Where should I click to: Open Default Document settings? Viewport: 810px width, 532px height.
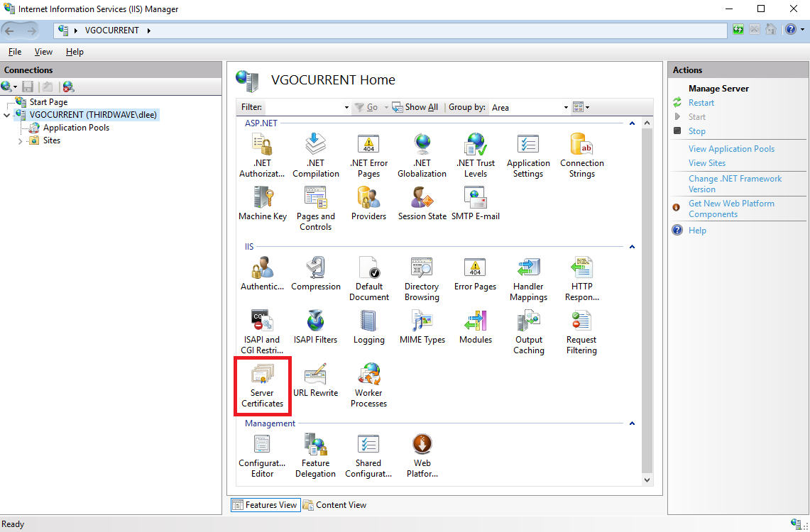[x=369, y=279]
